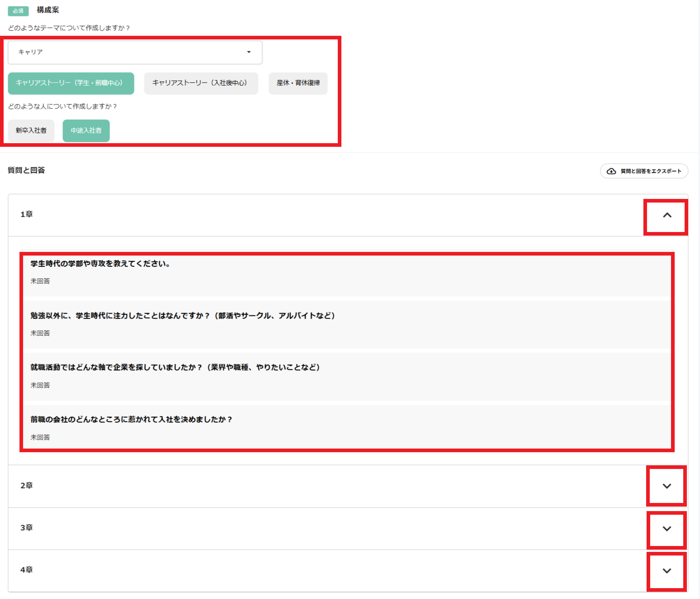Click 未回答 under 学部や専攻 question
Screen dimensions: 700x599
[40, 281]
